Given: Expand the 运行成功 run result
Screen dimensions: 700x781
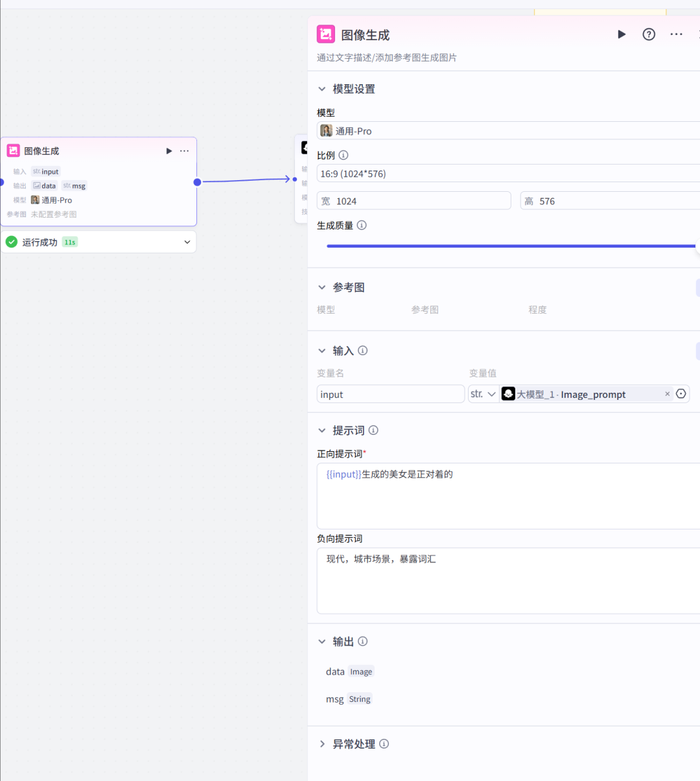Looking at the screenshot, I should [x=187, y=242].
